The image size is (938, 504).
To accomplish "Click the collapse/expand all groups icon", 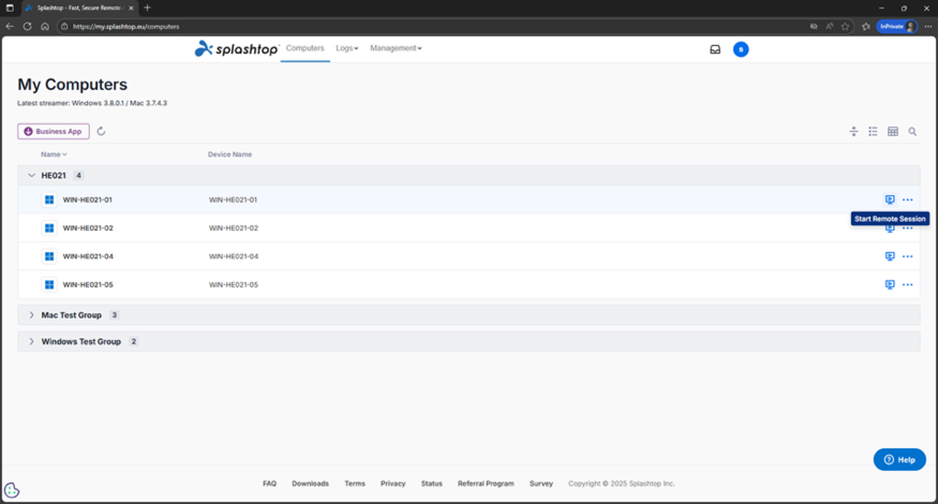I will point(854,131).
